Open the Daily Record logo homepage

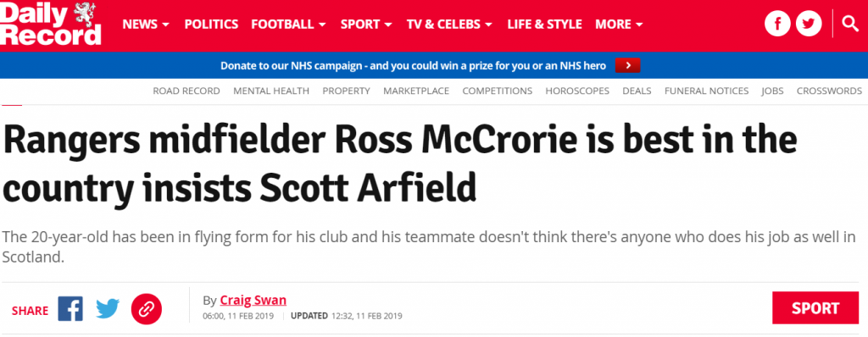[x=51, y=24]
